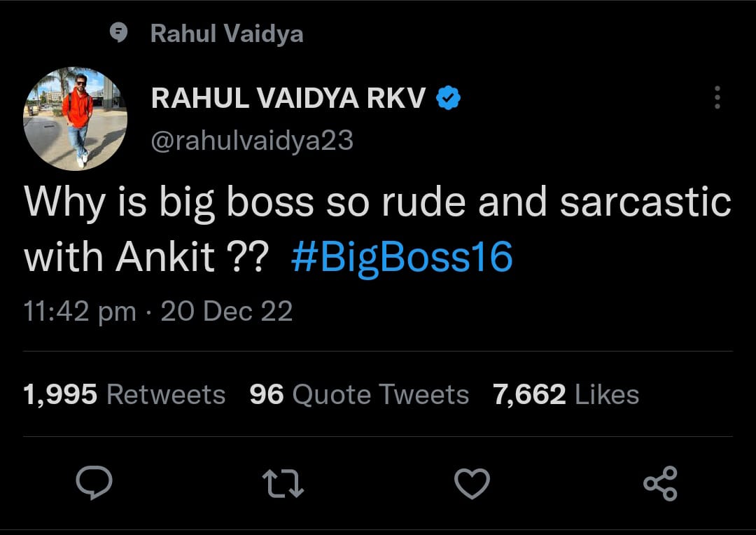
Task: Click the grey Rahul Vaidya label at top
Action: pyautogui.click(x=227, y=34)
